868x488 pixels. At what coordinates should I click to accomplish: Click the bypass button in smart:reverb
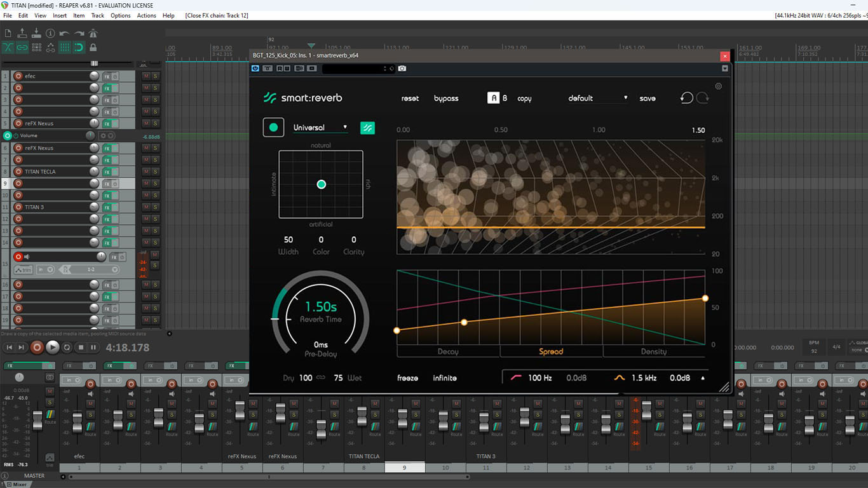click(x=446, y=98)
